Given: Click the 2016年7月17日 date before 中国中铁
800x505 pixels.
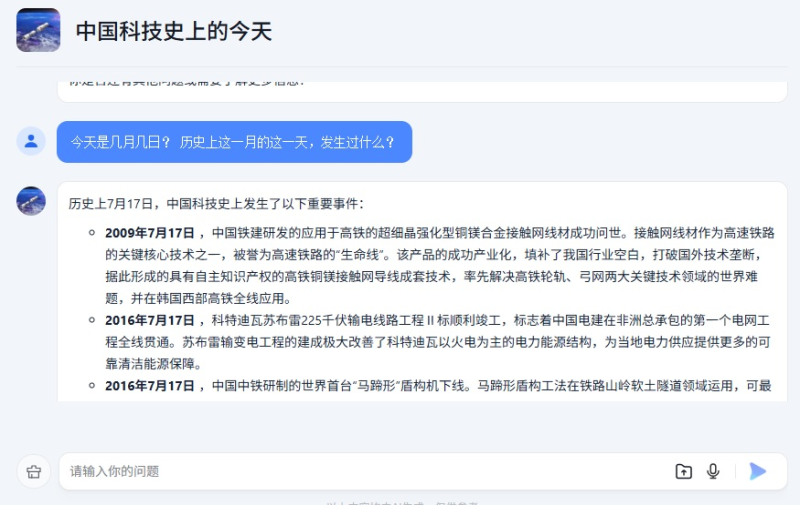Looking at the screenshot, I should click(x=150, y=386).
